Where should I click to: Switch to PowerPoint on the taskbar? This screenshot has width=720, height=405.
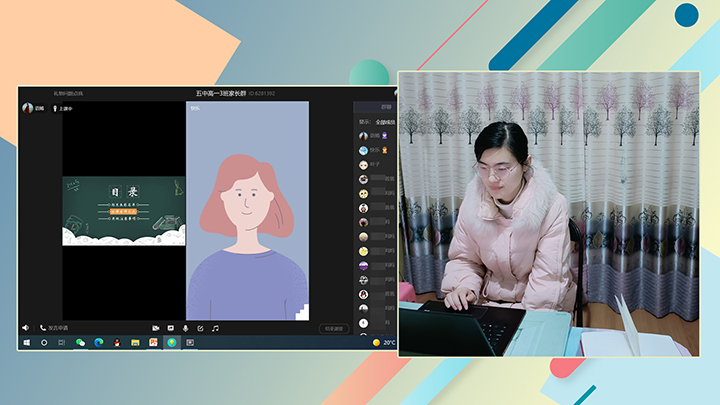click(x=153, y=343)
